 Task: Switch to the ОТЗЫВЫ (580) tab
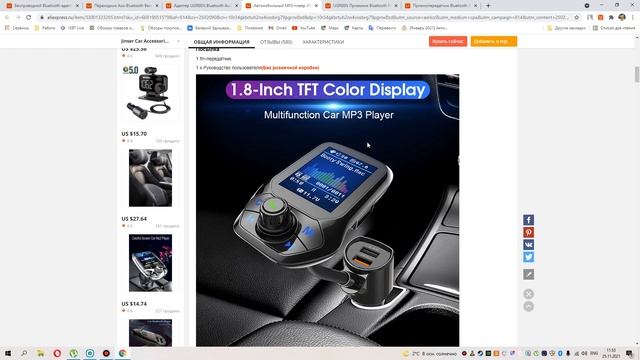point(276,42)
